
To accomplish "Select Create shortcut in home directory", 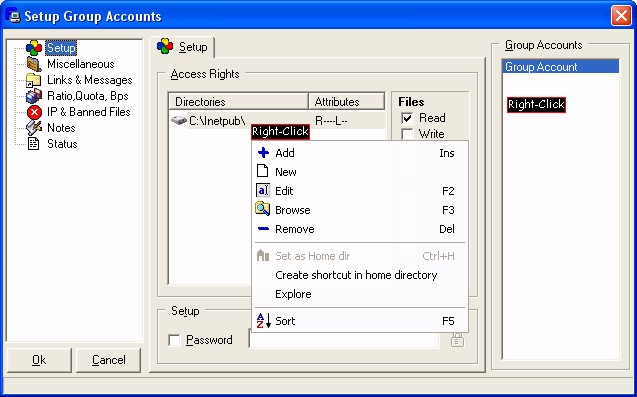I will [360, 275].
